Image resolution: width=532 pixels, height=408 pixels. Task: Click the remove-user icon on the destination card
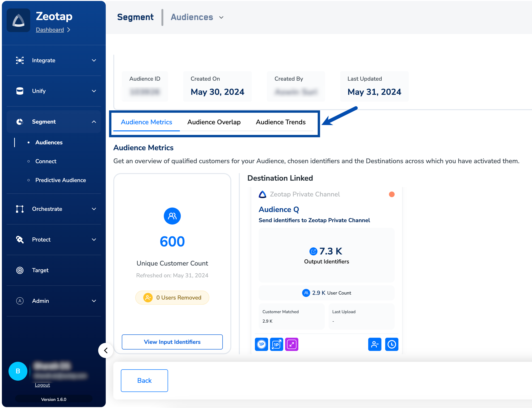point(375,344)
